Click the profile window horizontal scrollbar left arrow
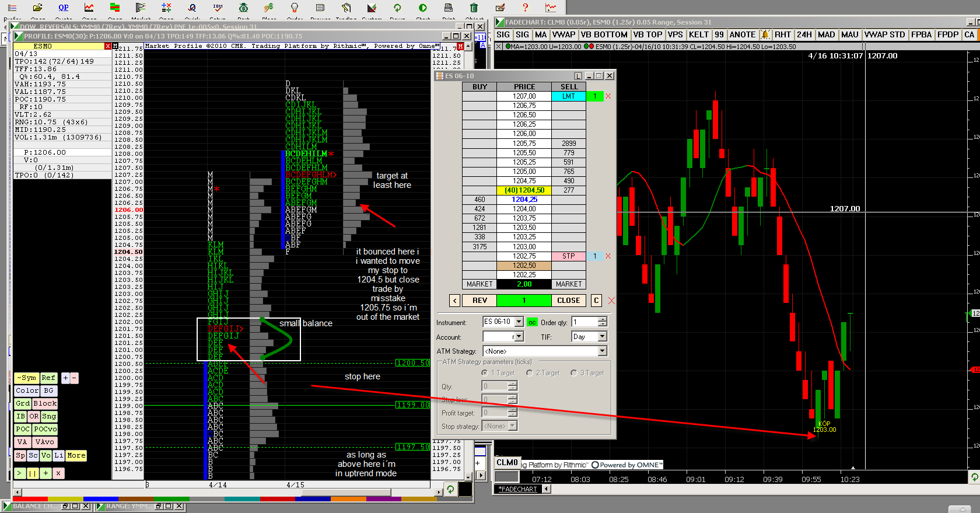The height and width of the screenshot is (513, 980). [x=17, y=492]
